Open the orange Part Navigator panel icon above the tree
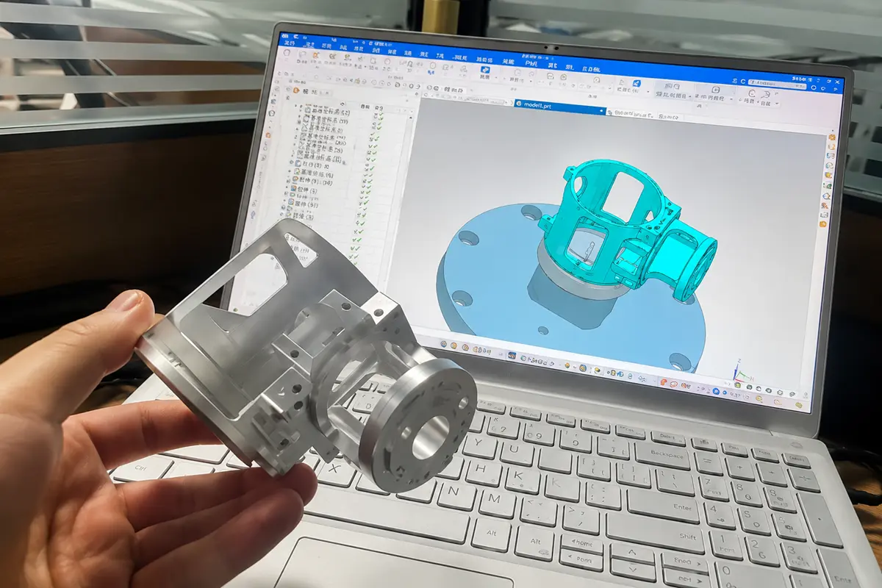The height and width of the screenshot is (588, 882). (x=295, y=90)
